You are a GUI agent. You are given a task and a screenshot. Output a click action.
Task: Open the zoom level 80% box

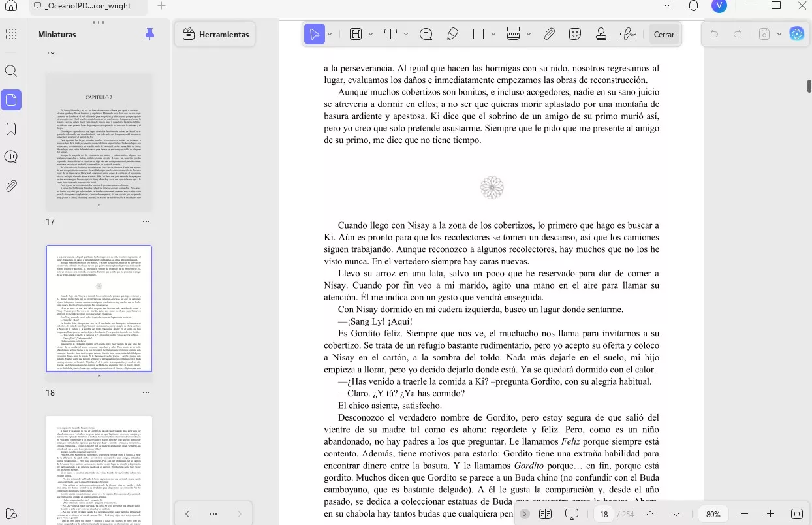[x=713, y=514]
